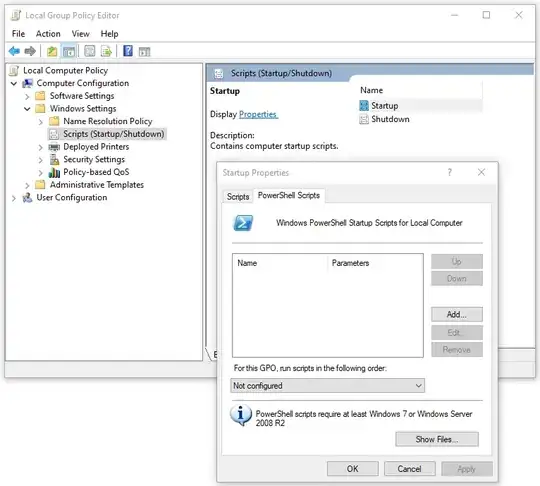
Task: Close the Startup Properties dialog
Action: tap(481, 172)
